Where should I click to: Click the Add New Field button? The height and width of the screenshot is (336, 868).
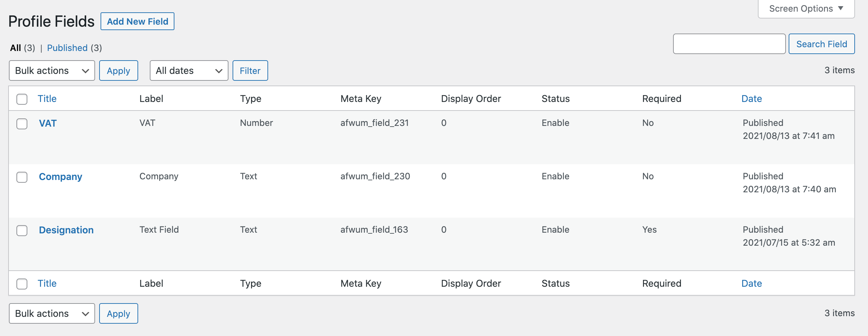point(137,21)
